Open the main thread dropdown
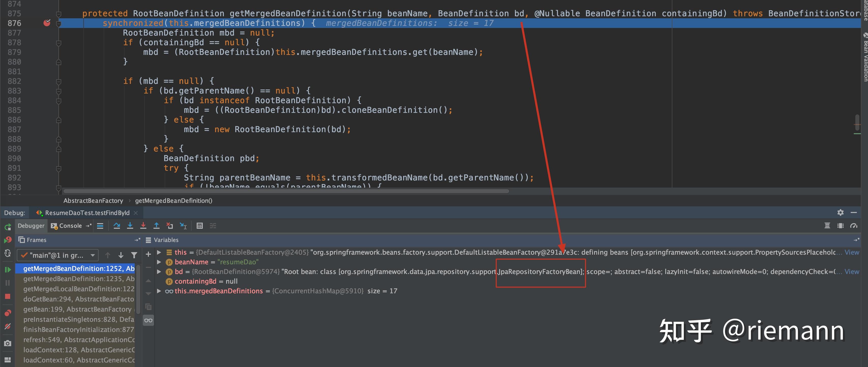 click(x=58, y=255)
